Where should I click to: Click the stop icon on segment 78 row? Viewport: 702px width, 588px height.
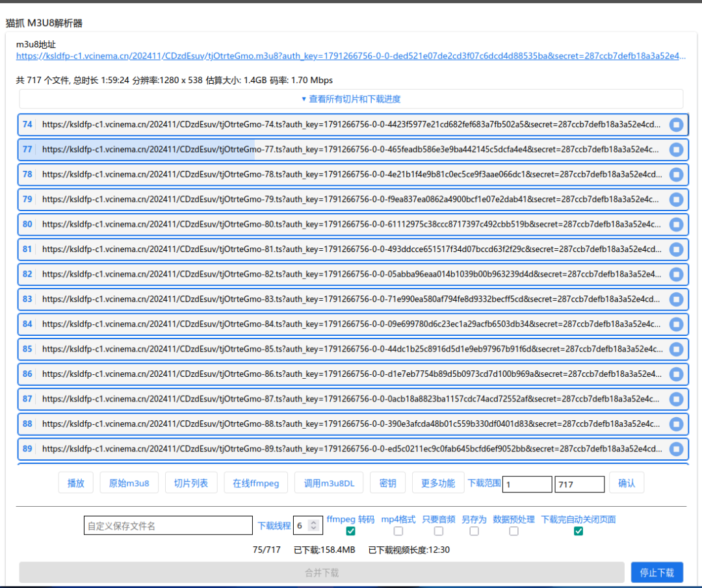coord(676,175)
